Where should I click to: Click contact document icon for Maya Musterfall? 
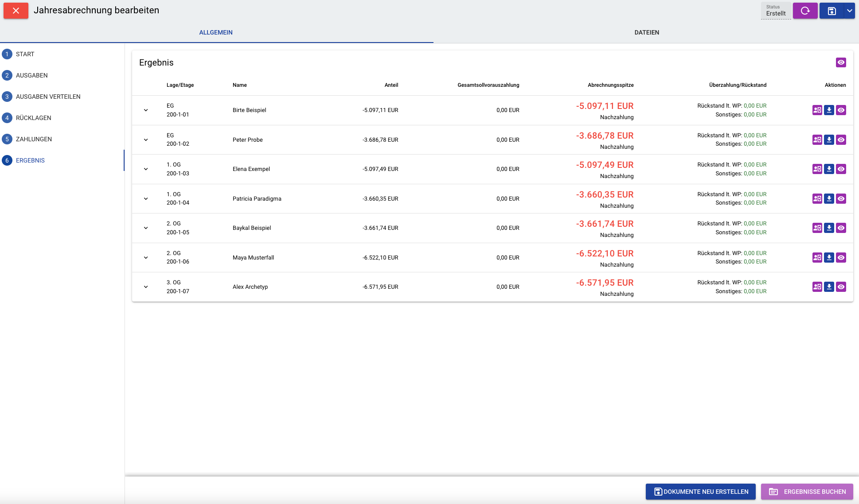[x=817, y=258]
